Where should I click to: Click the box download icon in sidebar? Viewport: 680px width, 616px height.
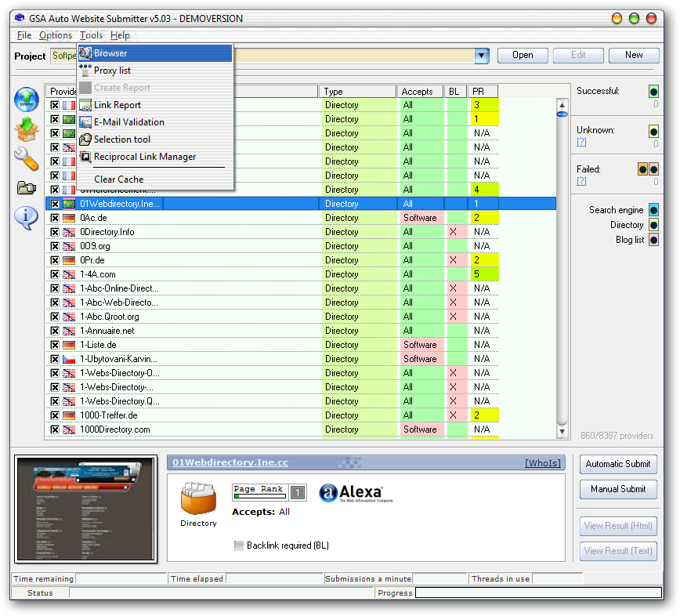coord(27,129)
